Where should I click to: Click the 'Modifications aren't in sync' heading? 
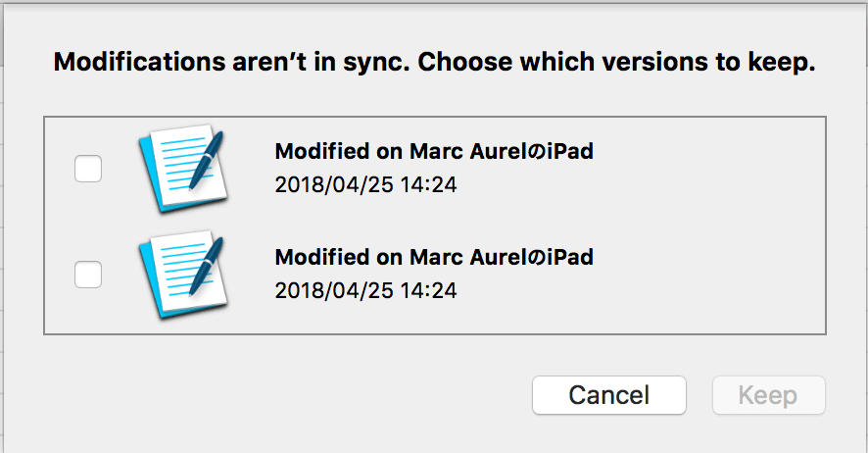pos(231,62)
